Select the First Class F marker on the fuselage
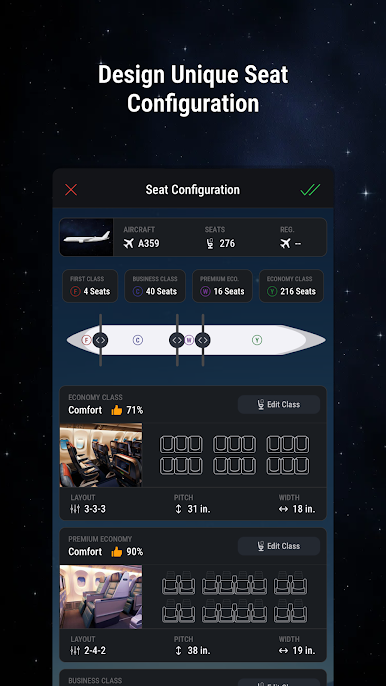This screenshot has height=686, width=386. (87, 340)
